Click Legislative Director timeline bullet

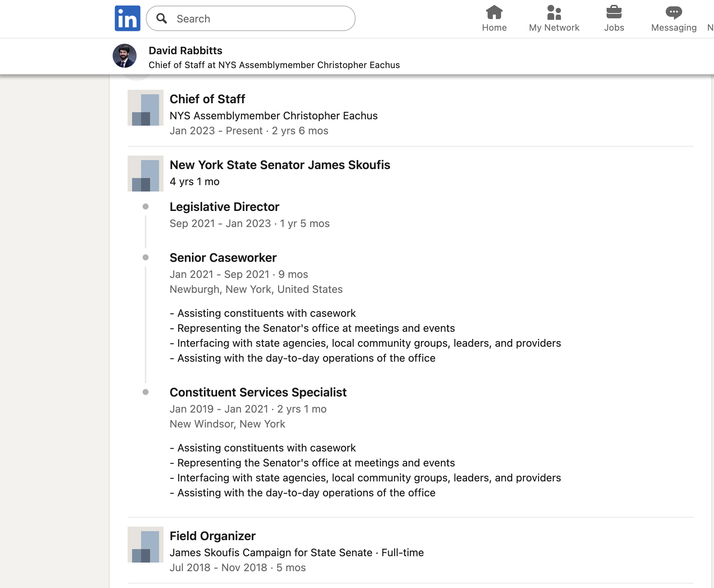coord(146,206)
